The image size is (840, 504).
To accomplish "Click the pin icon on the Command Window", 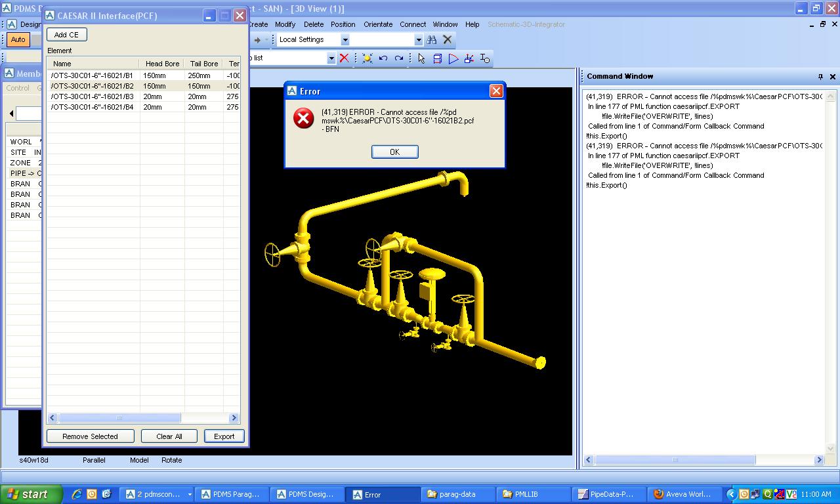I will point(820,77).
